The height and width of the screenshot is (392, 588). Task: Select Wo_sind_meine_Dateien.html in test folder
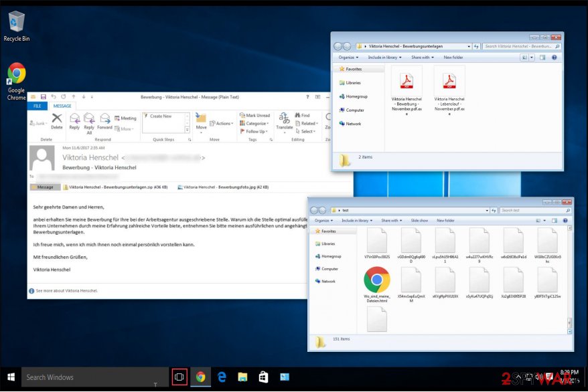pyautogui.click(x=377, y=284)
